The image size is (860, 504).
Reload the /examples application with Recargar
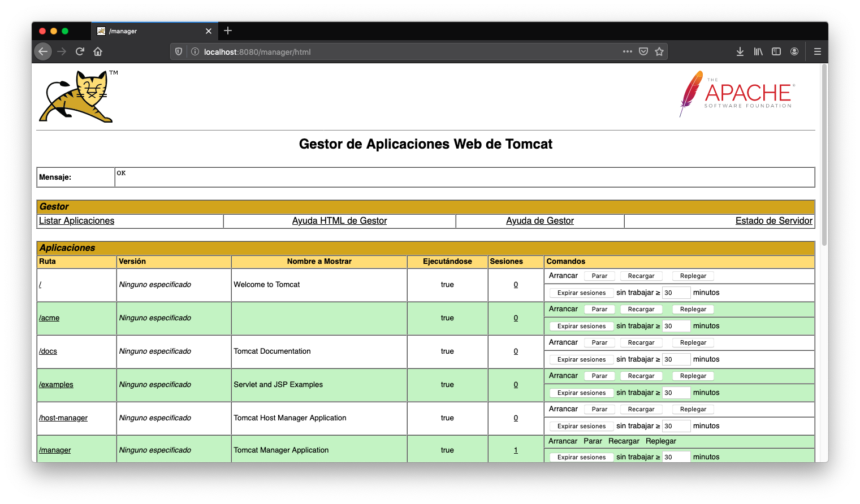pyautogui.click(x=641, y=376)
